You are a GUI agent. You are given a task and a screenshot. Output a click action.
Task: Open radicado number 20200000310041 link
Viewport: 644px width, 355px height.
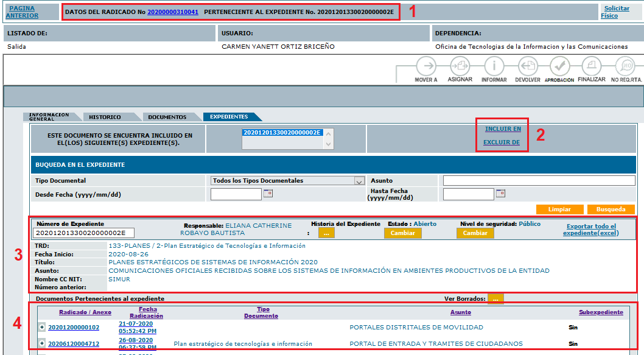click(173, 12)
